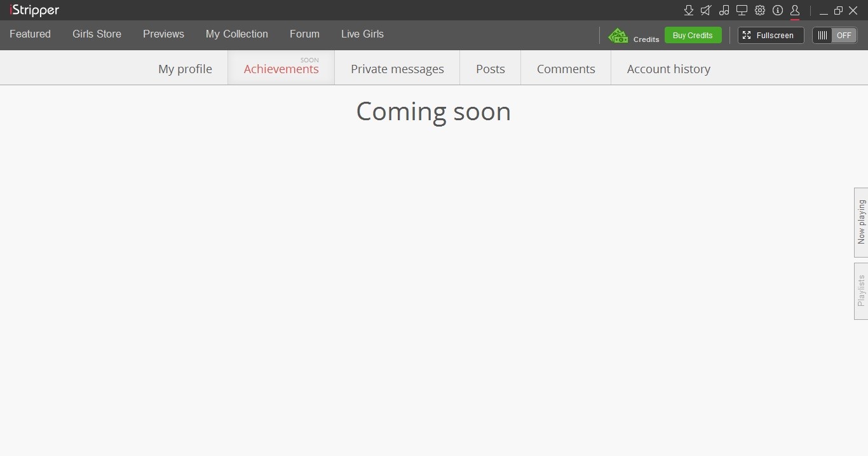
Task: Open My Collection in the navigation bar
Action: [236, 34]
